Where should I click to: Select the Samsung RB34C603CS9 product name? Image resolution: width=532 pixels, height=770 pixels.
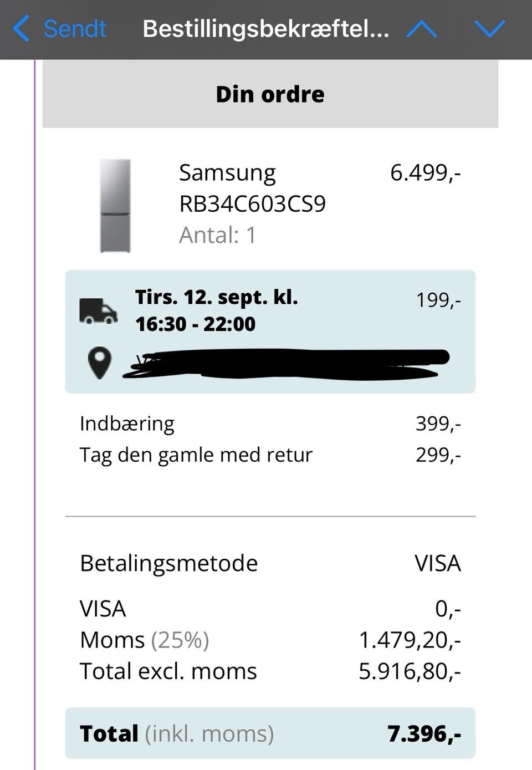[252, 188]
